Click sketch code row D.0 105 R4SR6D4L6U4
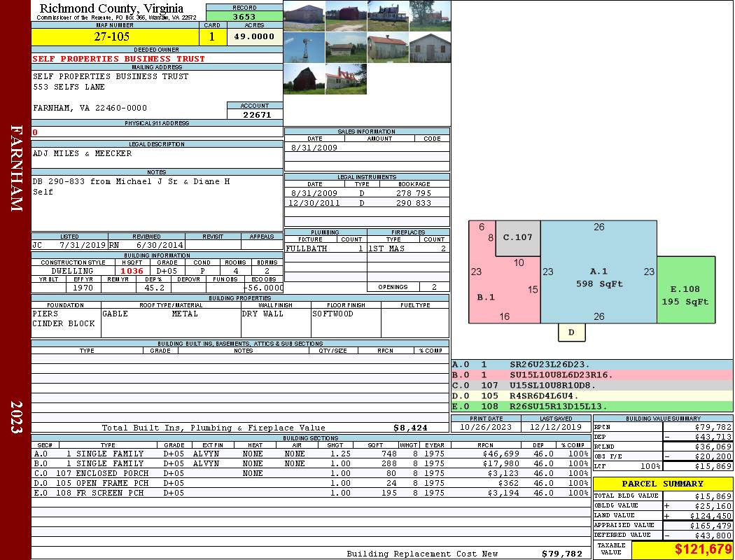Image resolution: width=735 pixels, height=560 pixels. tap(592, 396)
